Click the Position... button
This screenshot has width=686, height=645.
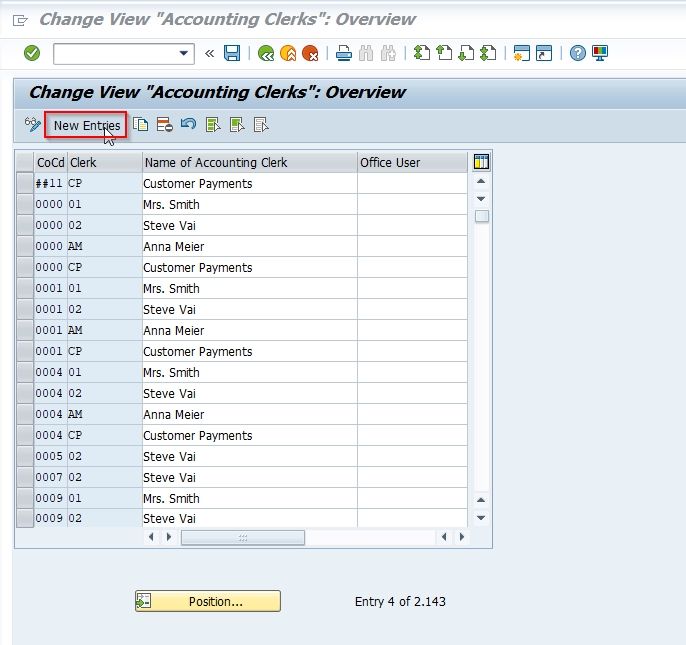pyautogui.click(x=208, y=601)
